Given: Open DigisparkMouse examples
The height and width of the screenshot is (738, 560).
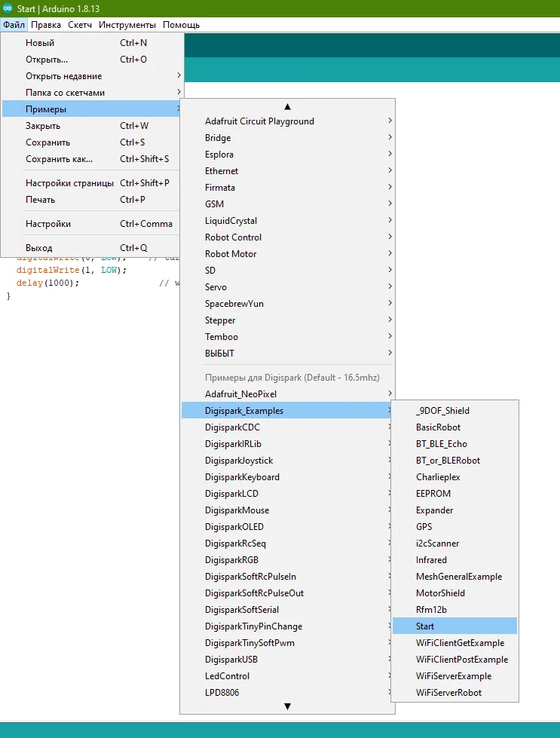Looking at the screenshot, I should coord(287,510).
